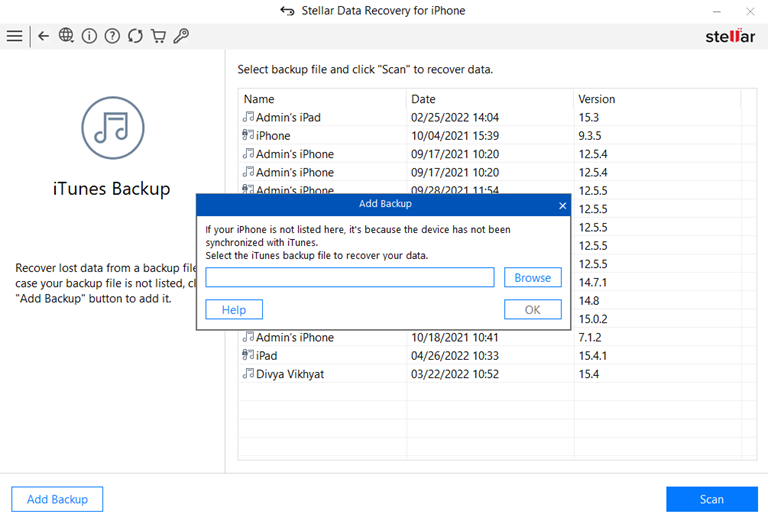Open the help question mark icon
Screen dimensions: 768x524
point(112,36)
